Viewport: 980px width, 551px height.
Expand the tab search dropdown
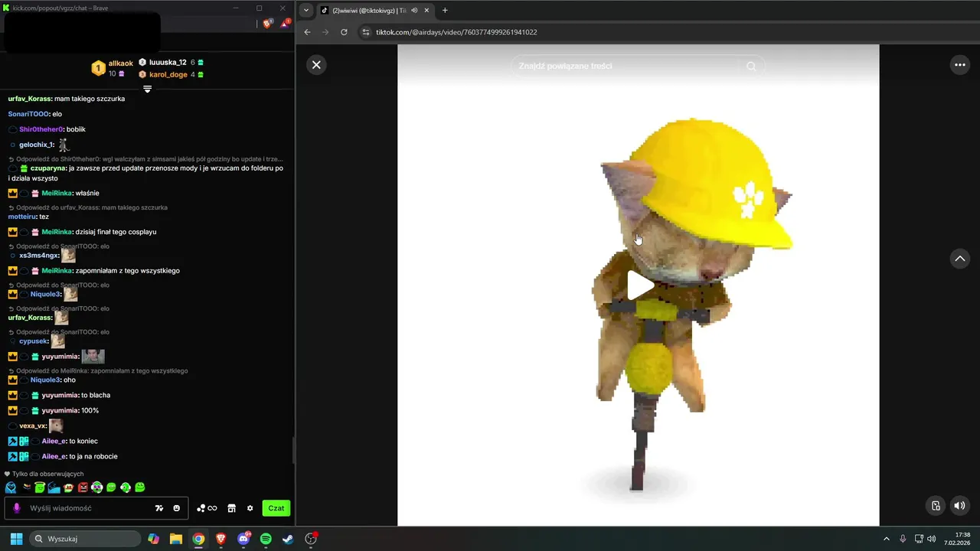[306, 11]
